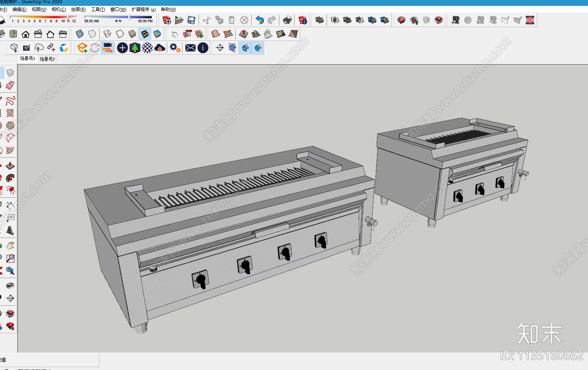Select the Dimension tool

point(10,206)
